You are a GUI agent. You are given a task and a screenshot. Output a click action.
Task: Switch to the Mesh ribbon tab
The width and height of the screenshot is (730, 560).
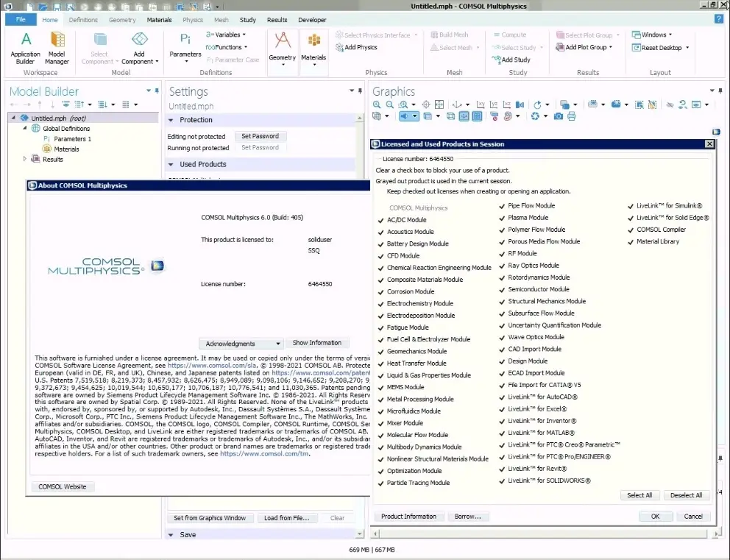coord(222,20)
